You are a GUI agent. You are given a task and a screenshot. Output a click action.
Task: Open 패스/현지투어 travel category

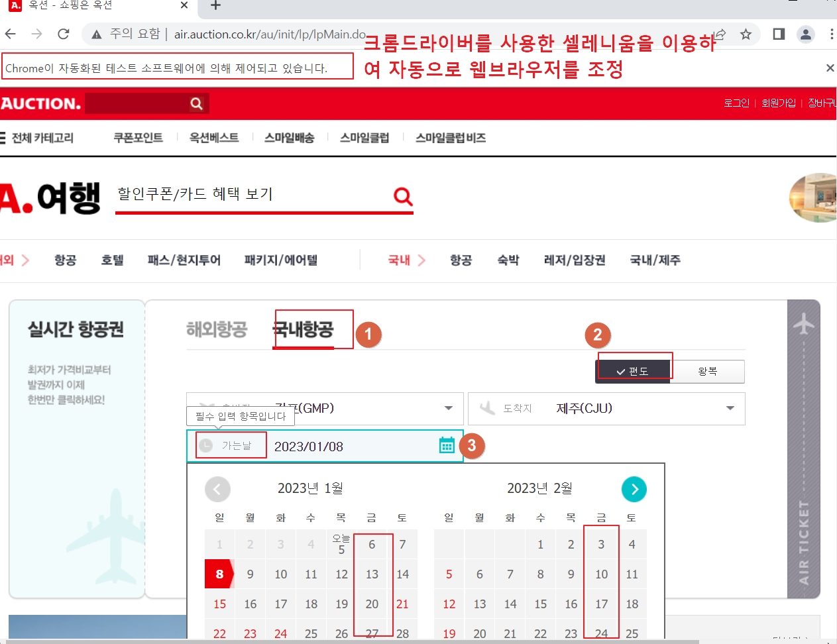point(184,260)
